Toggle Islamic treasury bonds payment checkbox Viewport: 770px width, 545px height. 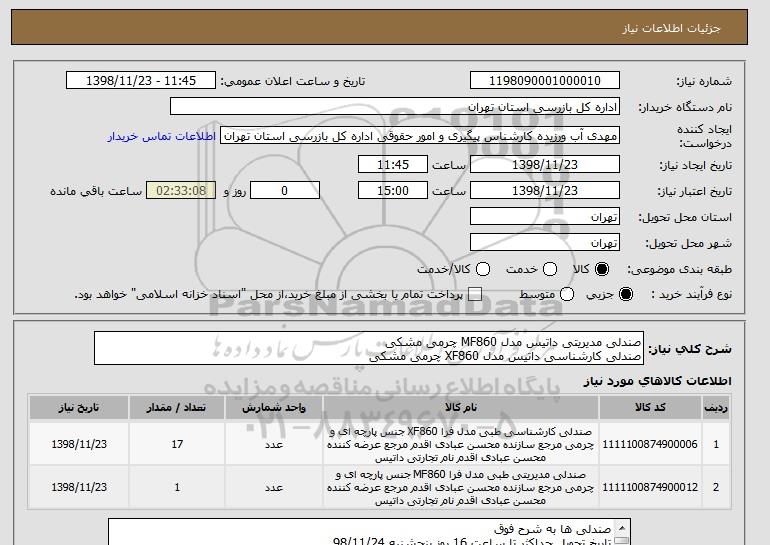[475, 295]
